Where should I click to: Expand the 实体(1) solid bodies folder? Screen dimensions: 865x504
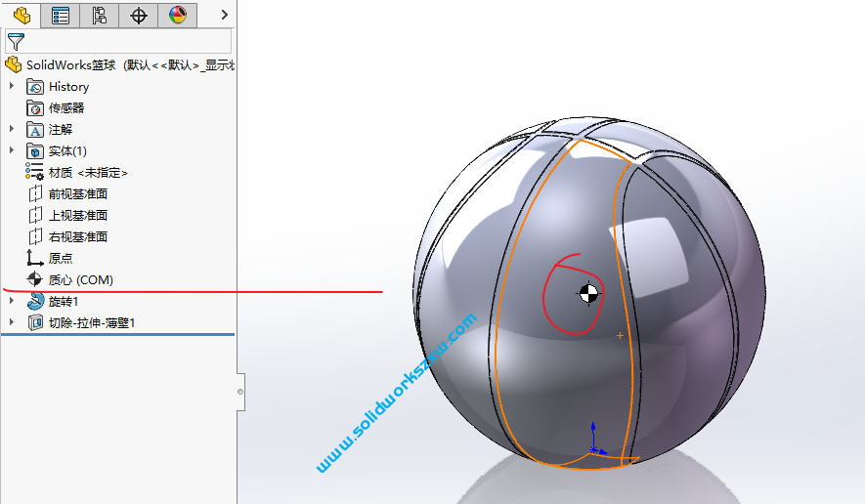coord(12,150)
